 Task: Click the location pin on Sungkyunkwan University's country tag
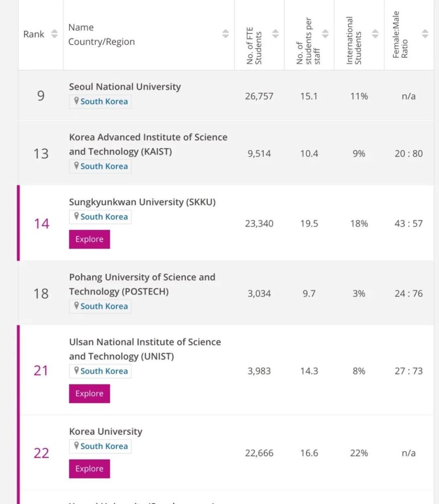click(77, 217)
